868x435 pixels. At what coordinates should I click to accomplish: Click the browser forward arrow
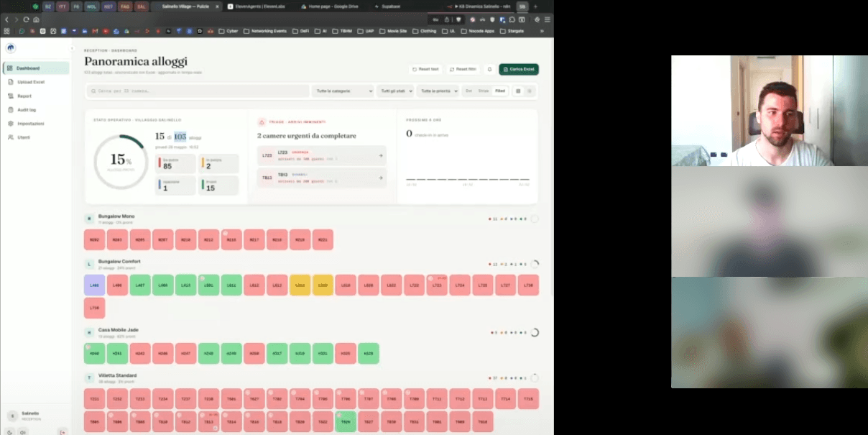[x=17, y=19]
